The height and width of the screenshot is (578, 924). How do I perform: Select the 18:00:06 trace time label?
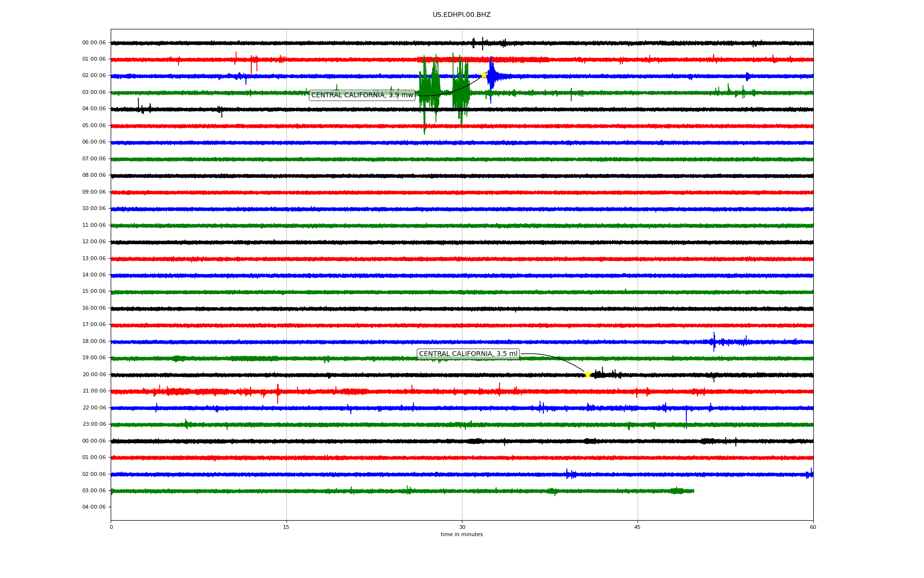click(94, 342)
